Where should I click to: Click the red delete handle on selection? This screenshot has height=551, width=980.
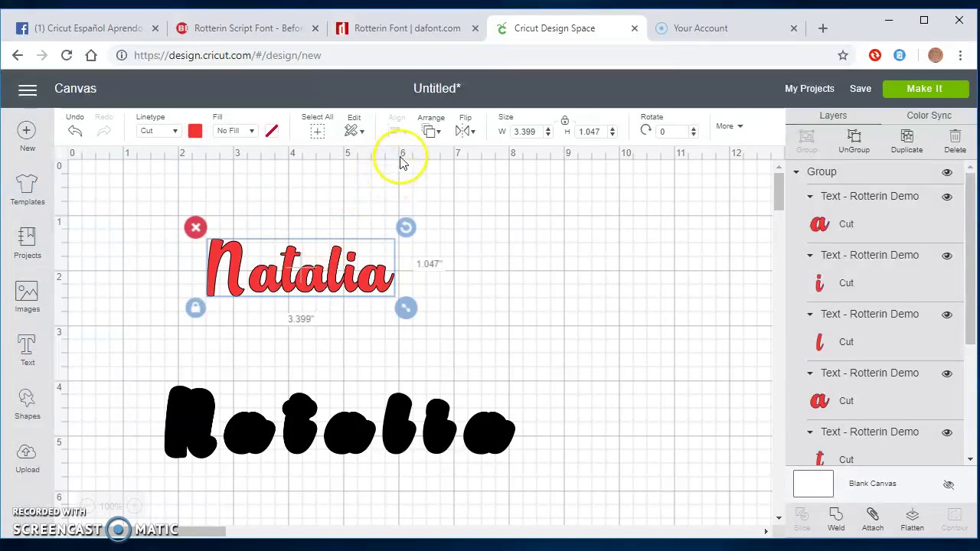click(195, 227)
